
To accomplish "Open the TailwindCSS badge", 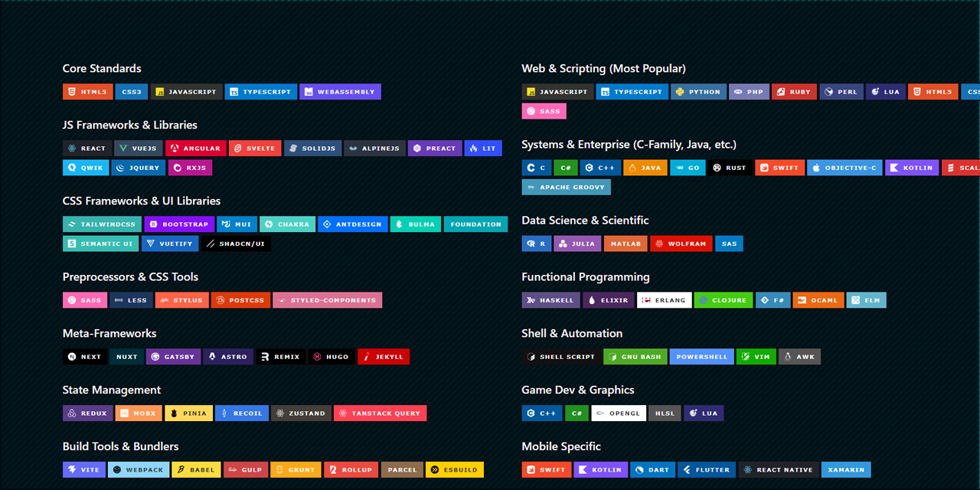I will point(102,224).
